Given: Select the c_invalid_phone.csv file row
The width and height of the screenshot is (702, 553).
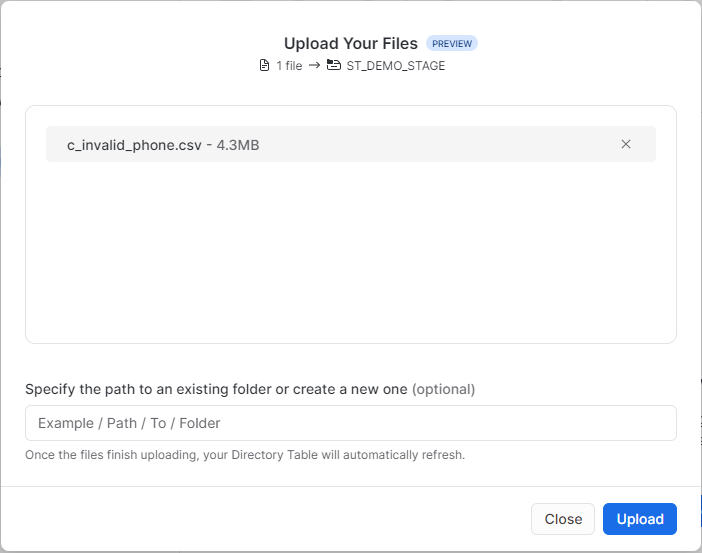Looking at the screenshot, I should [x=400, y=144].
